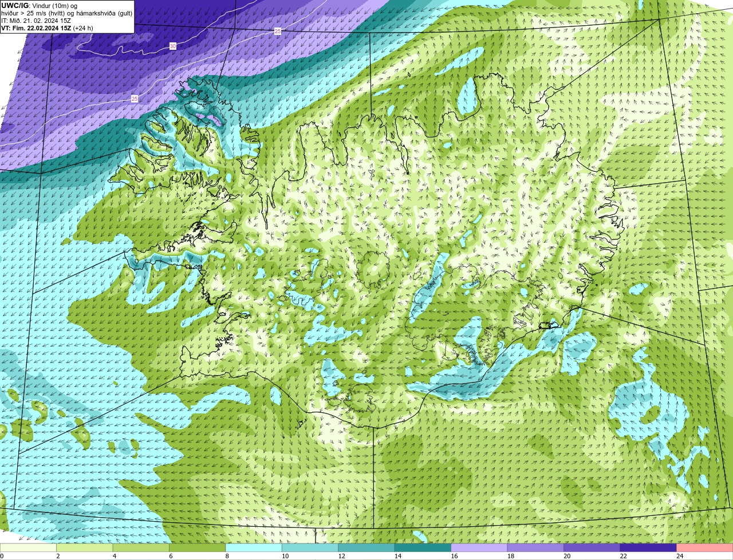The width and height of the screenshot is (733, 560).
Task: Click the aqua 10–12 m/s legend swatch
Action: (x=310, y=547)
